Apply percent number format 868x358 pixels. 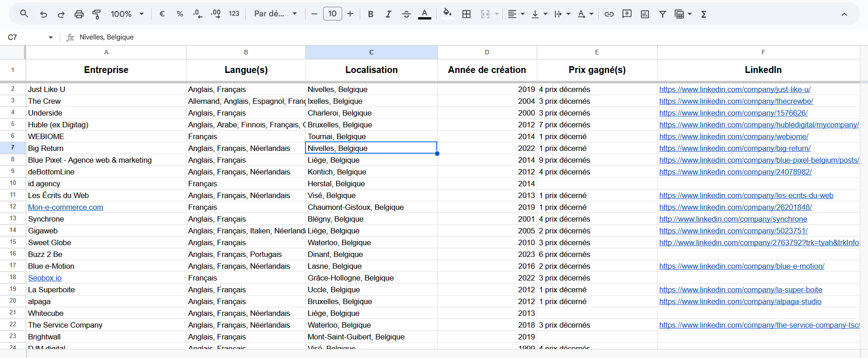pos(180,14)
